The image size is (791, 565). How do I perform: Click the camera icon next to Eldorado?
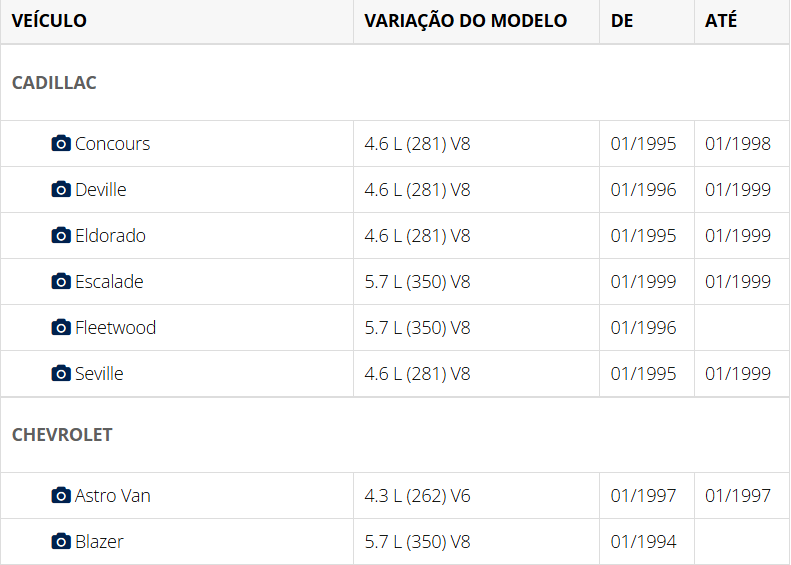tap(61, 236)
